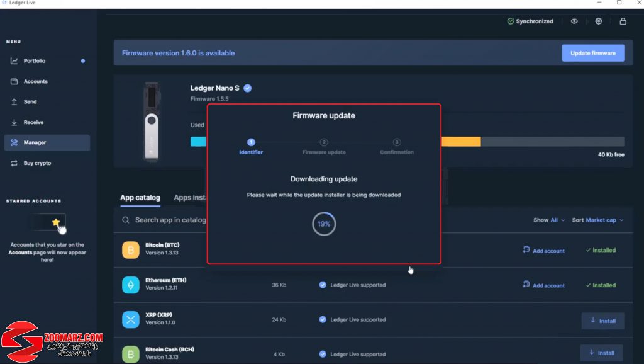Click the XRP app icon

click(131, 319)
